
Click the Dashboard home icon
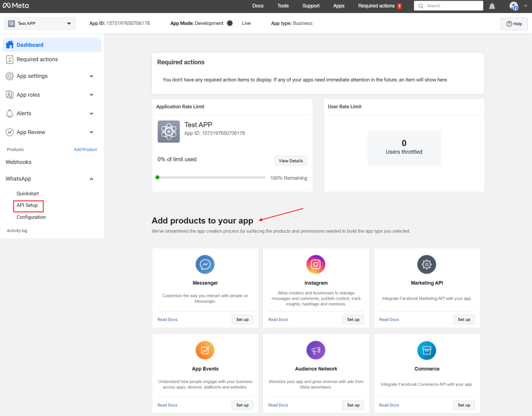point(10,45)
